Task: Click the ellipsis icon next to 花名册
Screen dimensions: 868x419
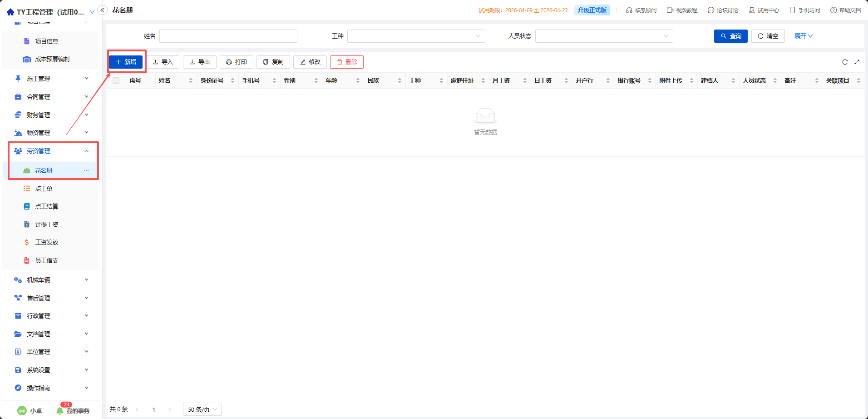Action: (x=86, y=170)
